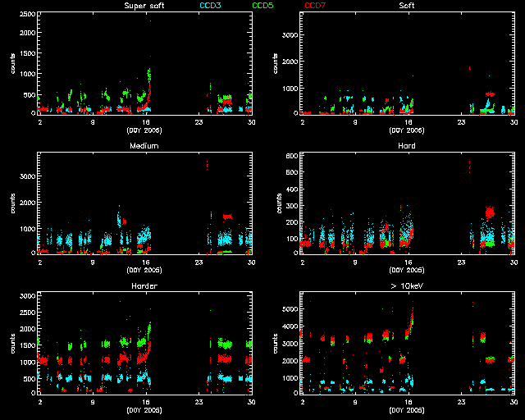Click the "counts" axis label of Hard plot
This screenshot has height=420, width=525.
279,203
